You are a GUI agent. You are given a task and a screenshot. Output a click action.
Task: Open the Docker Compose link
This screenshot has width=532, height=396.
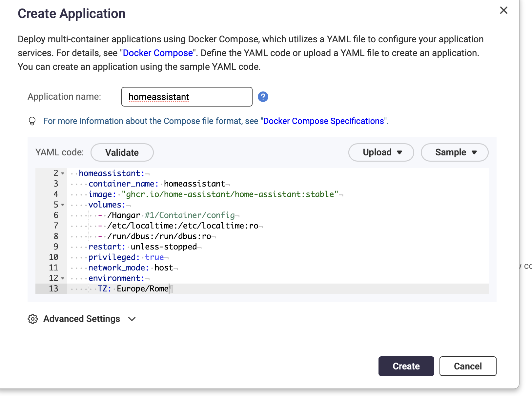tap(158, 53)
